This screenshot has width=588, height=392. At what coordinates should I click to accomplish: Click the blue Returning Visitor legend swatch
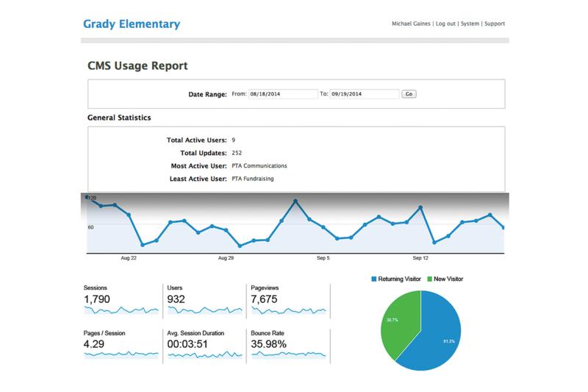tap(374, 279)
